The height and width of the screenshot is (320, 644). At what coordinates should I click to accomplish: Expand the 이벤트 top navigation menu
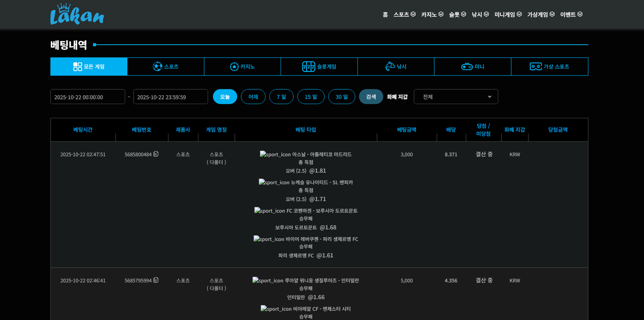(x=571, y=14)
